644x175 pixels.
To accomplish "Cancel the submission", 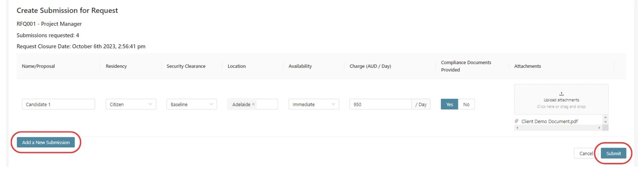I will click(586, 153).
